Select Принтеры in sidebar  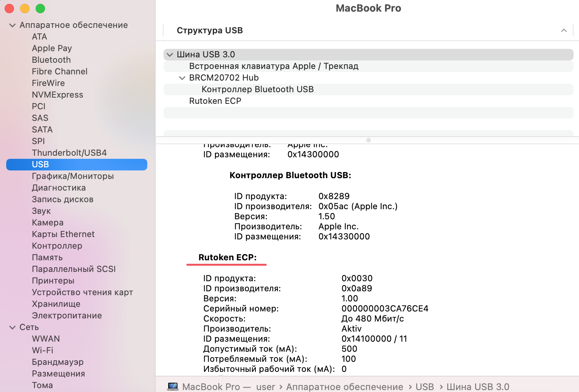(53, 281)
